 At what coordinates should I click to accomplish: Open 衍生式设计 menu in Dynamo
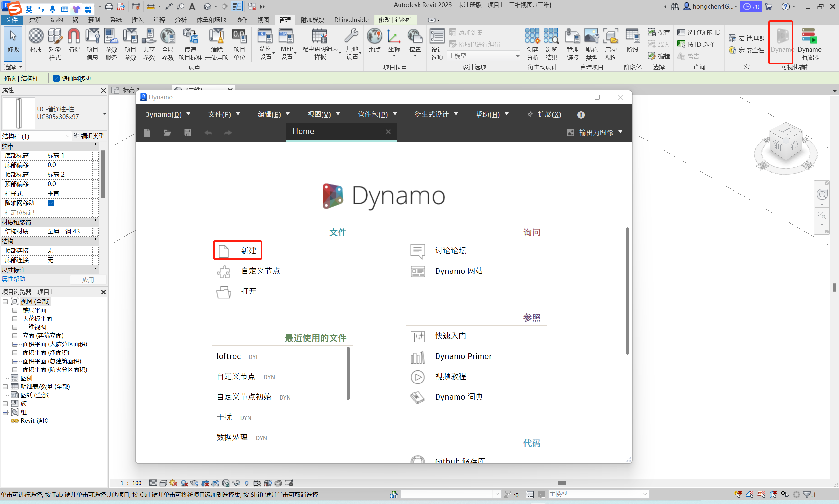tap(436, 114)
